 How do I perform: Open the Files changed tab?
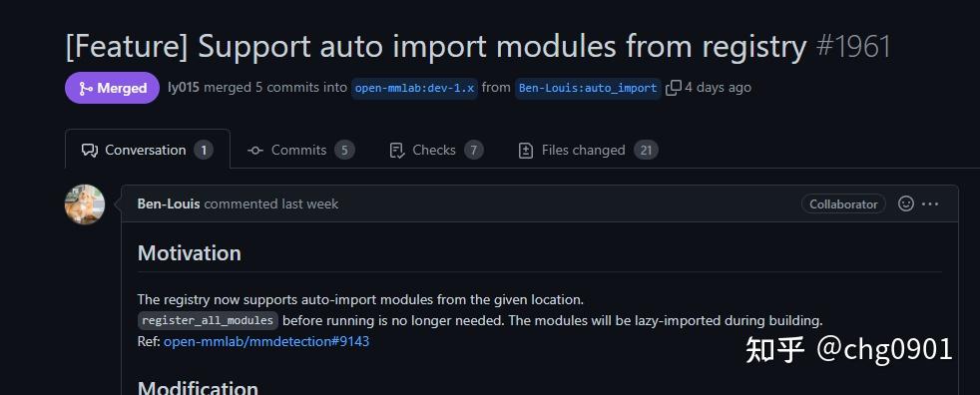[588, 150]
